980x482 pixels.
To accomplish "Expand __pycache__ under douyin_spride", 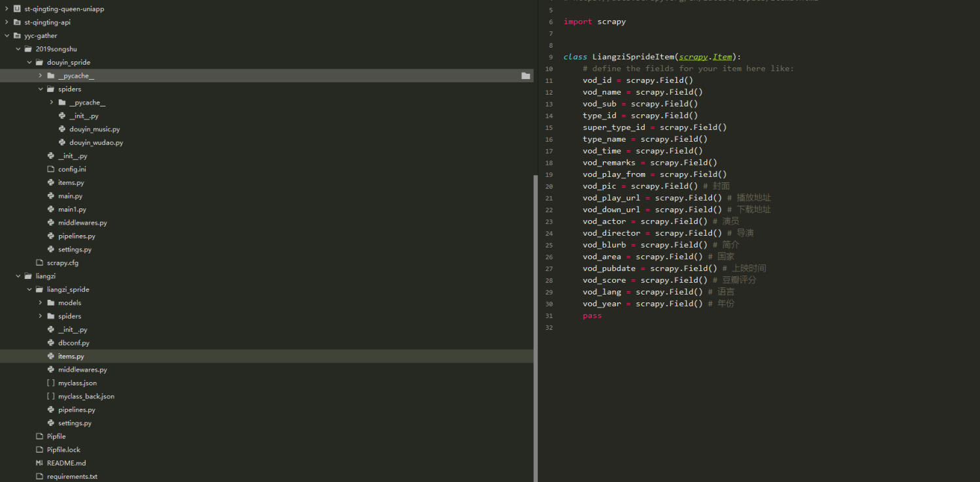I will [x=40, y=76].
